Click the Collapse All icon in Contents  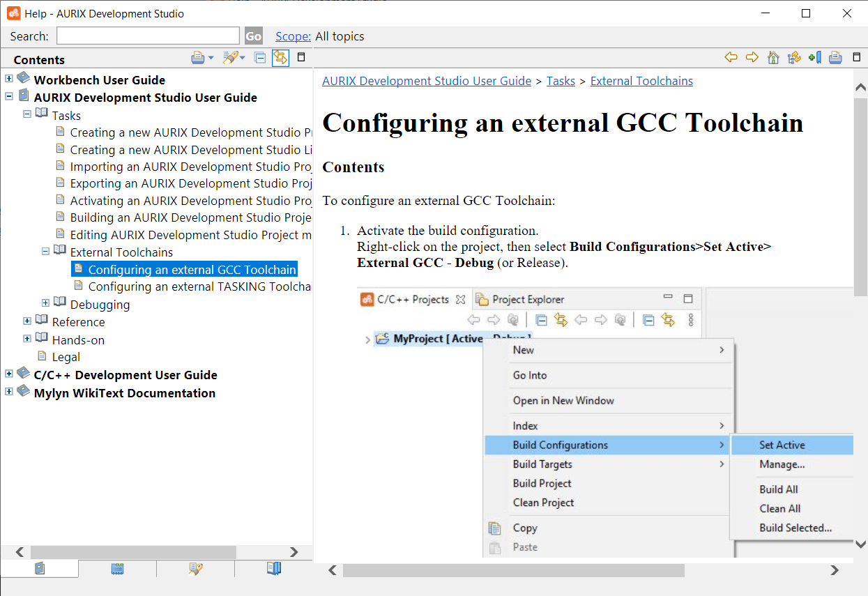pyautogui.click(x=260, y=58)
